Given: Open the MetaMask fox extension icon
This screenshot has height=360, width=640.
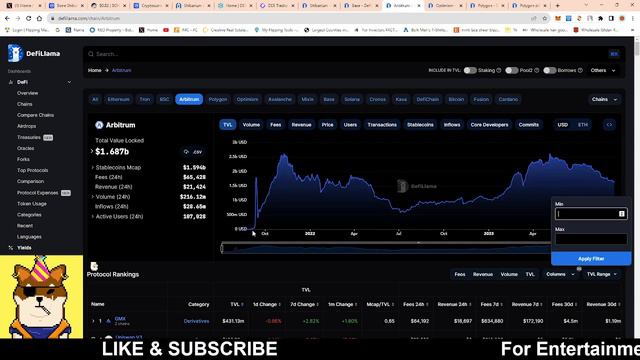Looking at the screenshot, I should [558, 18].
